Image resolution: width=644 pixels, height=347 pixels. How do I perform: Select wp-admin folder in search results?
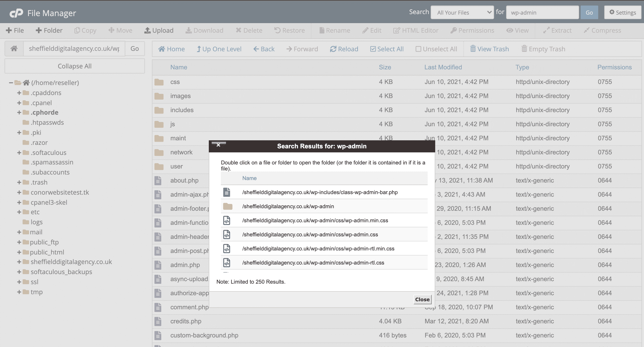324,206
